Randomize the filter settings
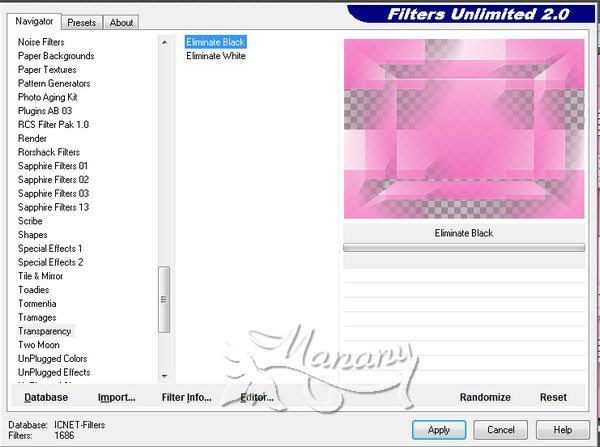This screenshot has height=447, width=600. tap(485, 397)
